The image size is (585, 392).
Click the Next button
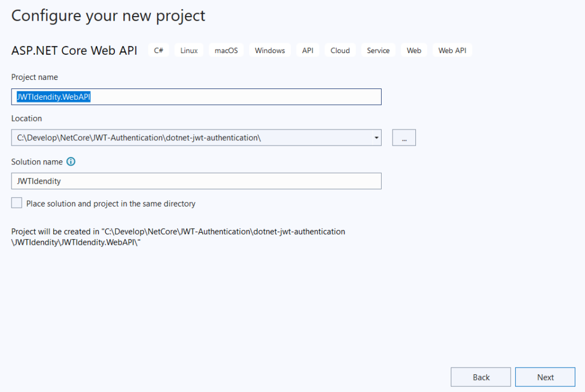545,377
